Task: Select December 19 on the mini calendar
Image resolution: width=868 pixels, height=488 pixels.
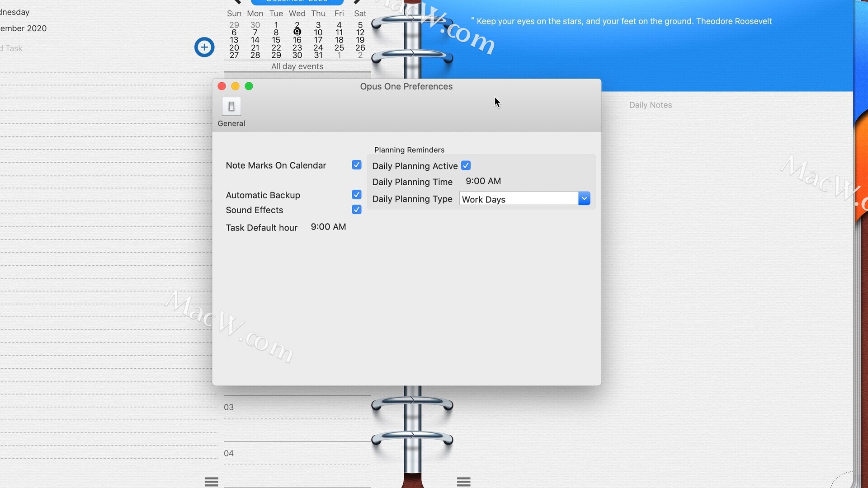Action: 360,40
